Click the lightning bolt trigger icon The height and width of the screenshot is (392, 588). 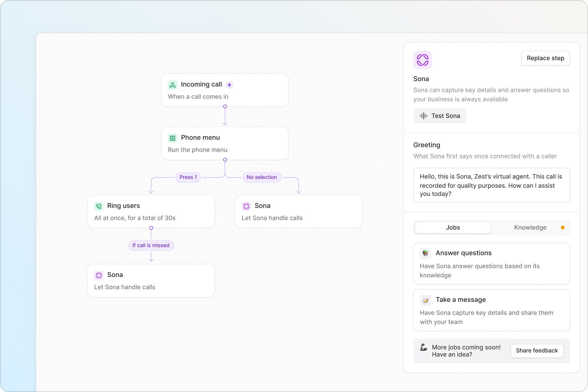tap(229, 85)
